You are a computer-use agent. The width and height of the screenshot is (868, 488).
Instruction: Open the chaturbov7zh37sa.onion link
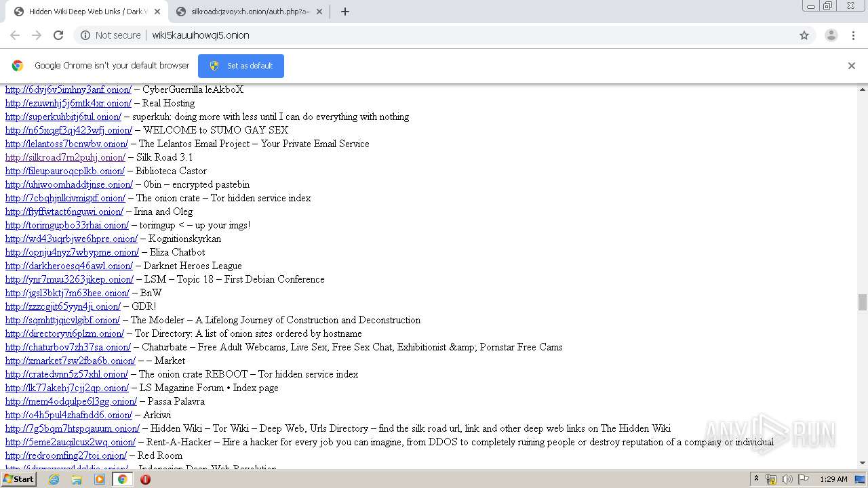68,347
